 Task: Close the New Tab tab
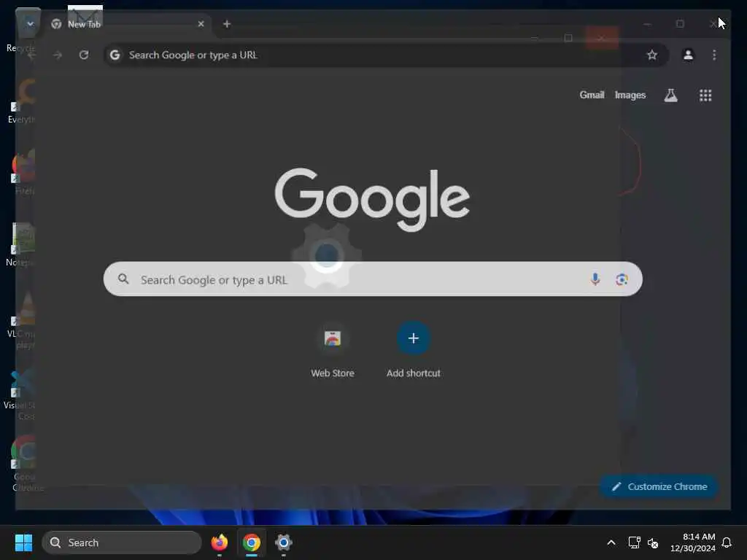201,24
